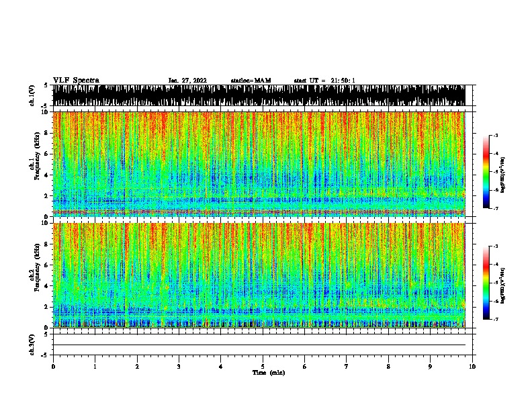The width and height of the screenshot is (532, 411).
Task: Click the 'ch.1(V)' axis label
Action: [x=32, y=95]
